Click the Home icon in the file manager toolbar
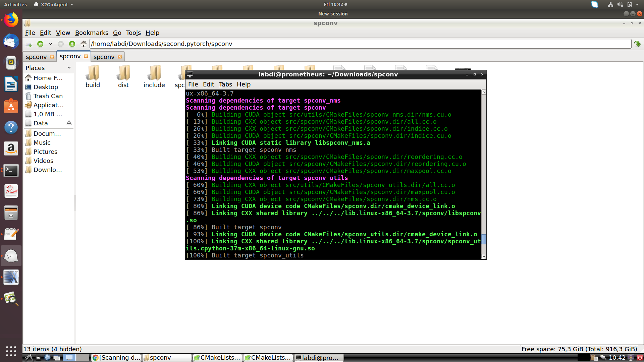The height and width of the screenshot is (362, 644). tap(83, 44)
